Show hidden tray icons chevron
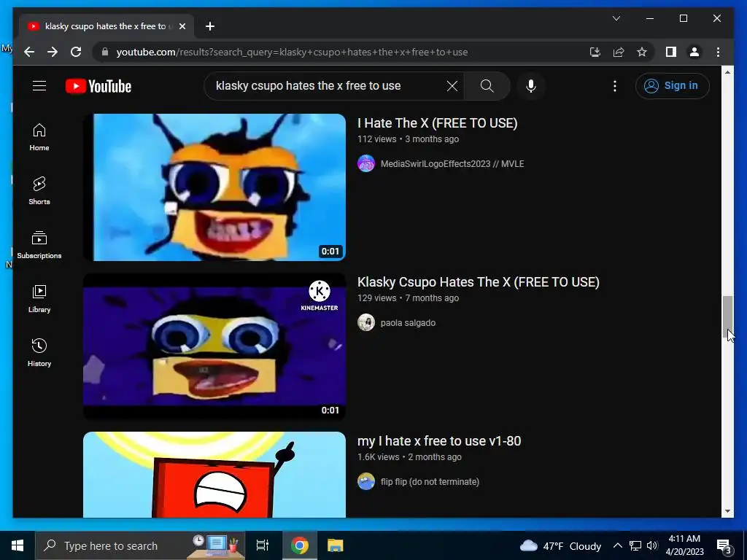747x560 pixels. tap(617, 545)
